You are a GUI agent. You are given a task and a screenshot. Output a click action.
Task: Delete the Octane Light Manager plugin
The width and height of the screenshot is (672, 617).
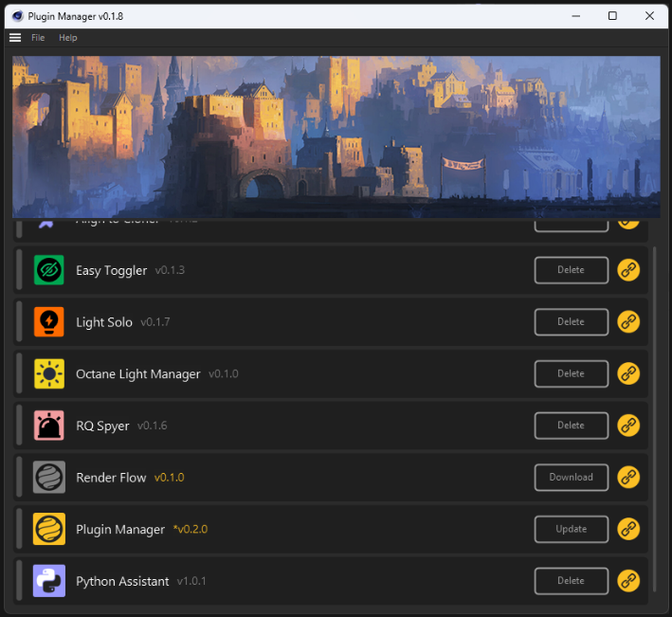click(x=572, y=373)
